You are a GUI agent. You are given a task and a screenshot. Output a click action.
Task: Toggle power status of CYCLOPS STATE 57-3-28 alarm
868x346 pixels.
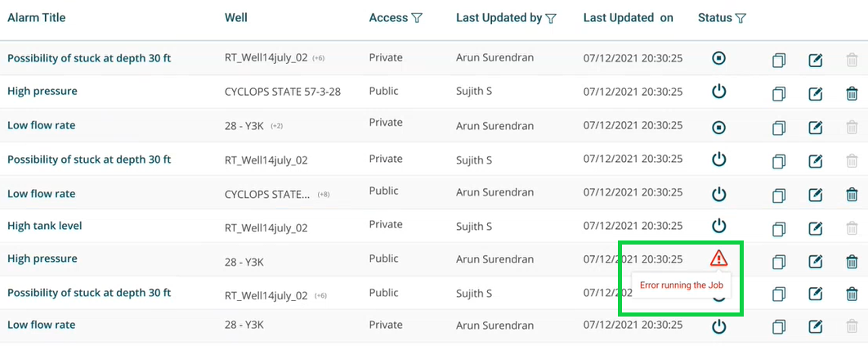click(718, 91)
